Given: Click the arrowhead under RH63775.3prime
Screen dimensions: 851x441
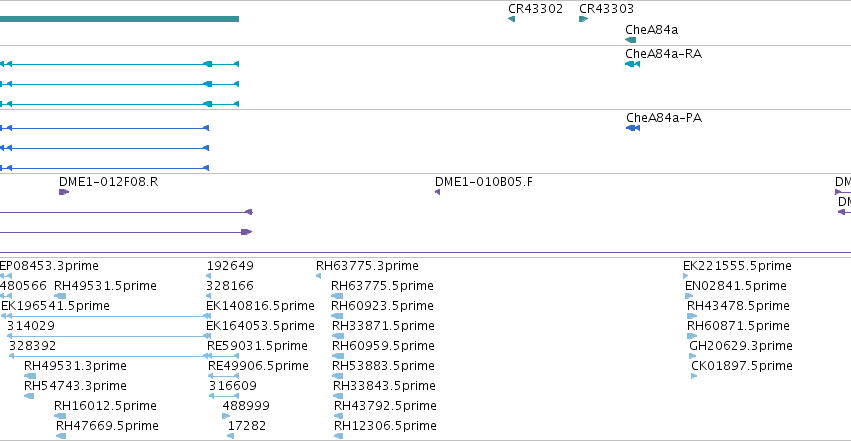Looking at the screenshot, I should pyautogui.click(x=319, y=276).
